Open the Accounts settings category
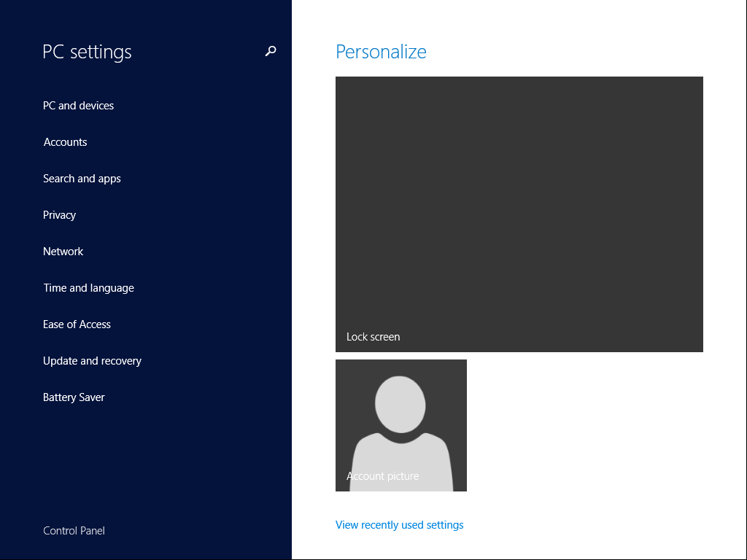The height and width of the screenshot is (560, 747). click(x=65, y=142)
